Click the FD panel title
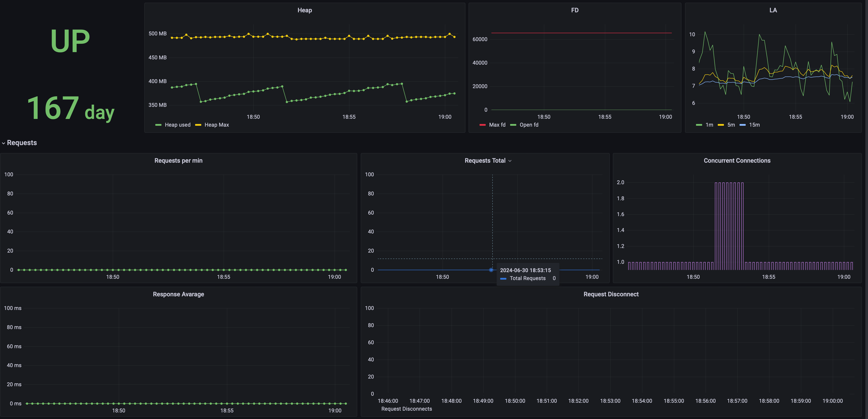 575,10
